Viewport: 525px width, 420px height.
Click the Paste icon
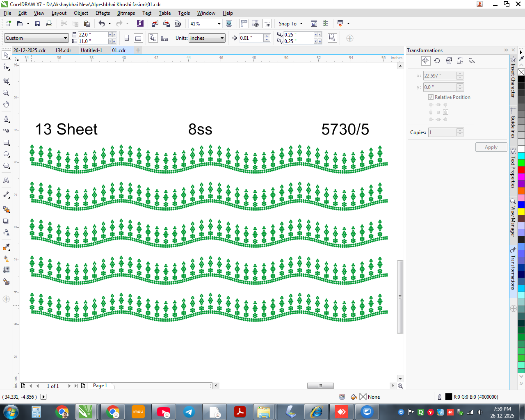87,24
